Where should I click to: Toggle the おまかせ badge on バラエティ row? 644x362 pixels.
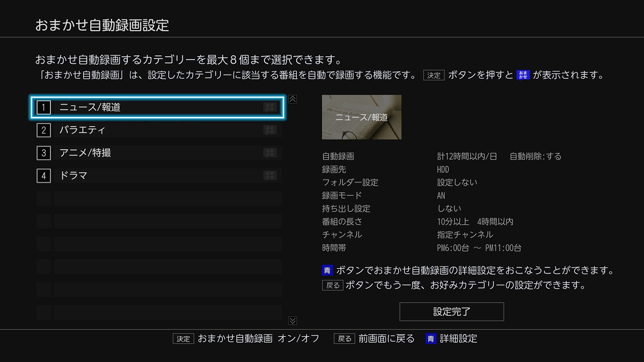(270, 130)
